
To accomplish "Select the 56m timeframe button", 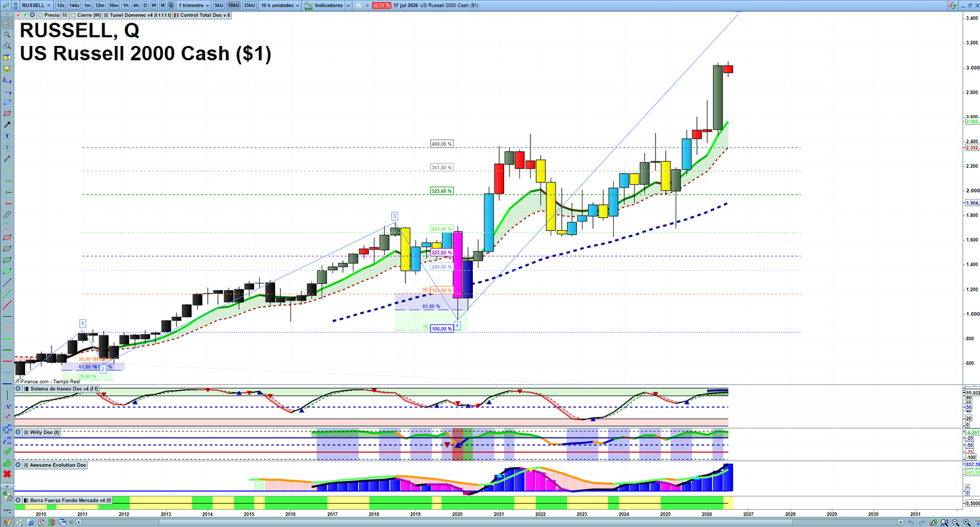I will (x=113, y=6).
